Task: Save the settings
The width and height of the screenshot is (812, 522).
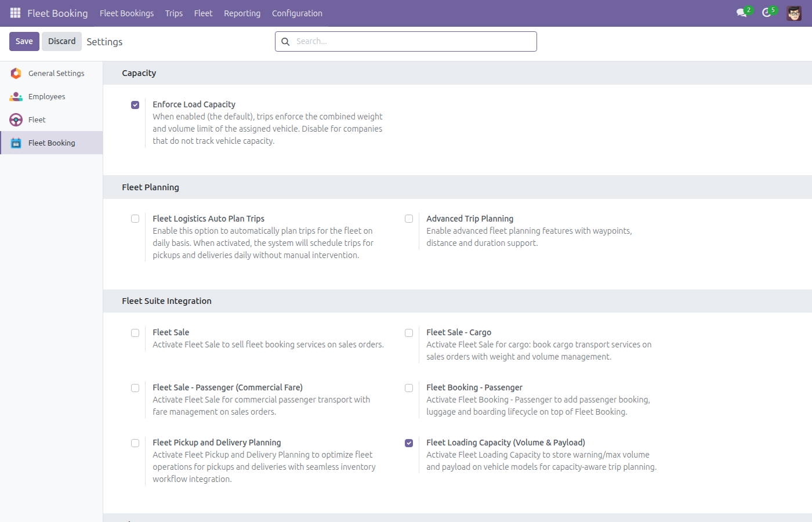Action: [x=24, y=41]
